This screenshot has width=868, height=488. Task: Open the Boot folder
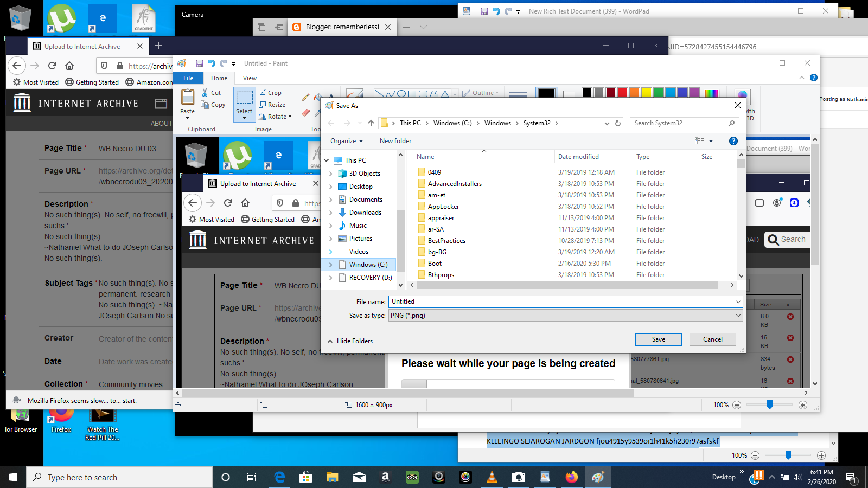click(435, 264)
